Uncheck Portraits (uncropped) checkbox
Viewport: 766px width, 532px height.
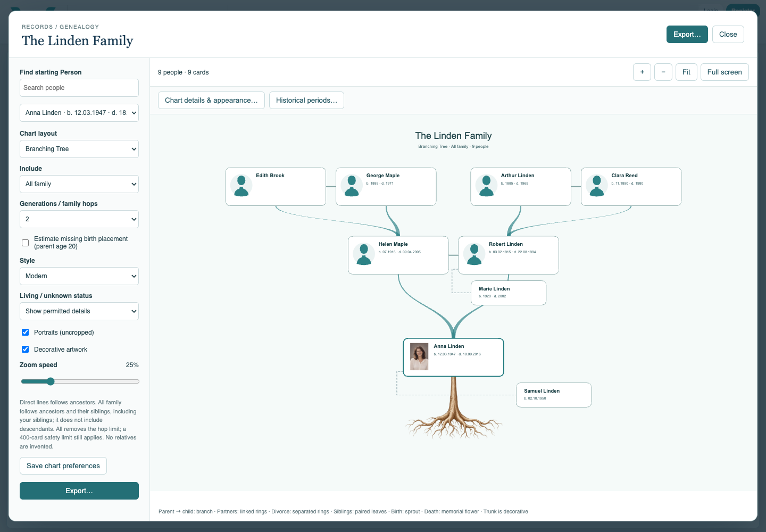click(x=25, y=332)
